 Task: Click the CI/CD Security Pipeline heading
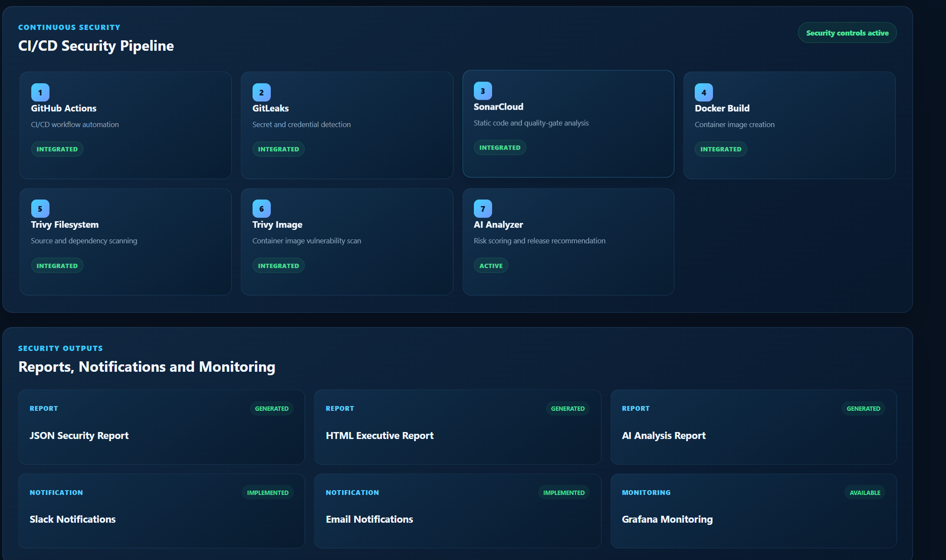[96, 46]
